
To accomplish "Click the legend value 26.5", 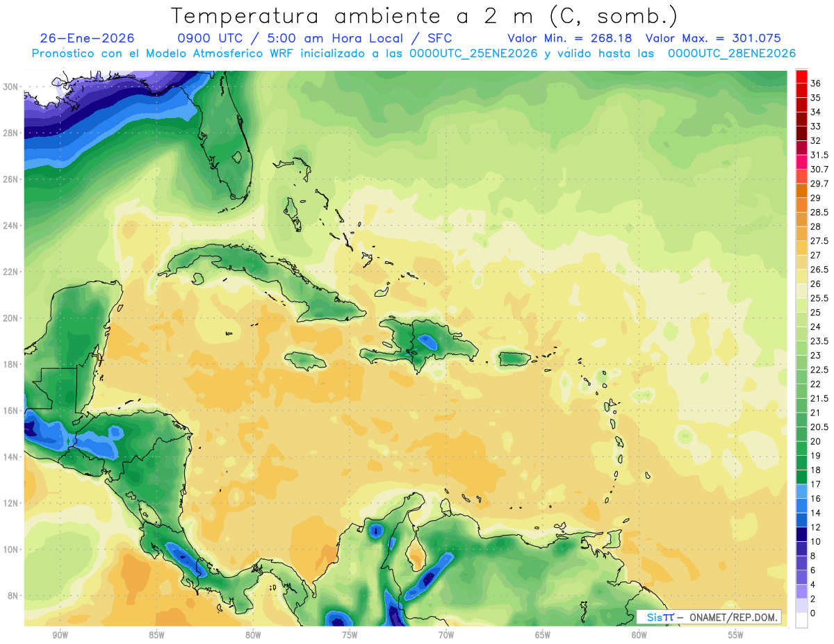I will [x=819, y=270].
